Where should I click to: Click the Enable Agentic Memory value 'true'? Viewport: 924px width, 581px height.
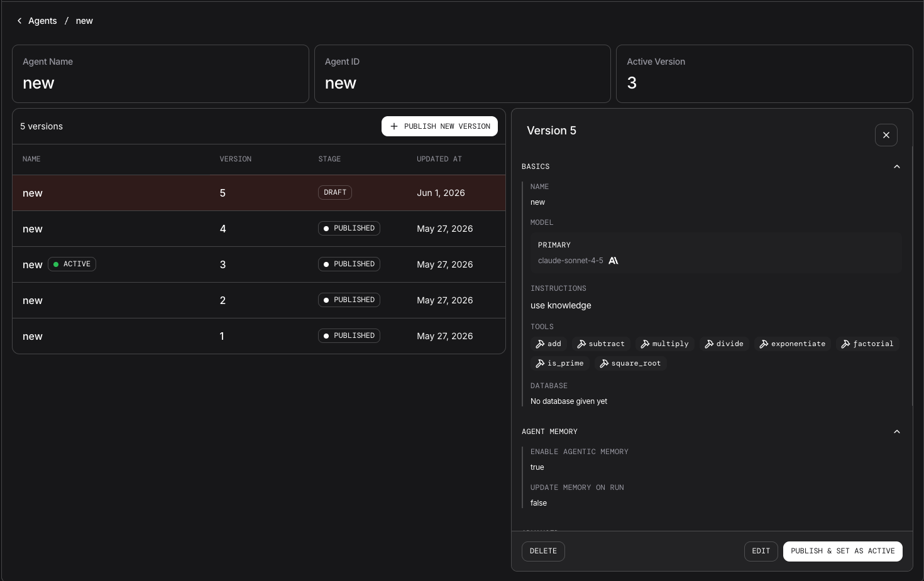[x=537, y=467]
